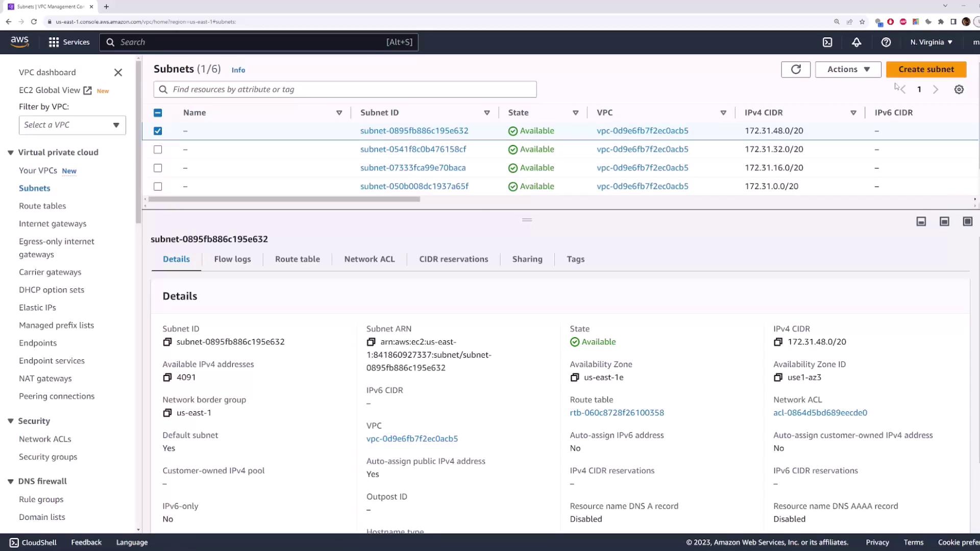Open route table rtb-060c8728f26100358 link
The height and width of the screenshot is (551, 980).
point(617,413)
